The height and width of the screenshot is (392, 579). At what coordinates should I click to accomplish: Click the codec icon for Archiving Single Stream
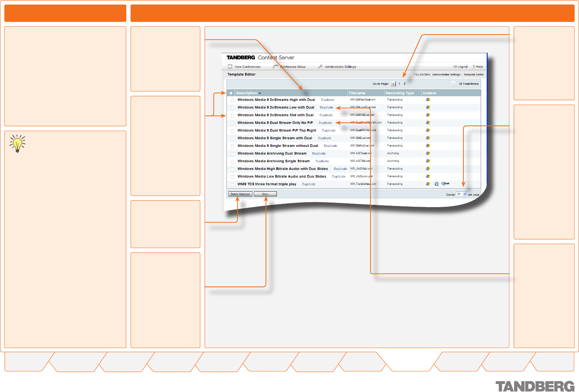[428, 161]
